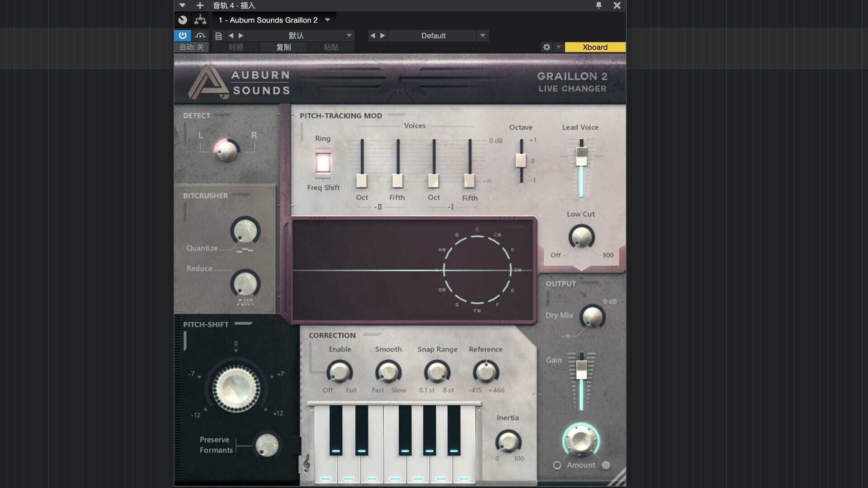Screen dimensions: 868x488
Task: Go to previous preset beside 默认
Action: (x=231, y=36)
